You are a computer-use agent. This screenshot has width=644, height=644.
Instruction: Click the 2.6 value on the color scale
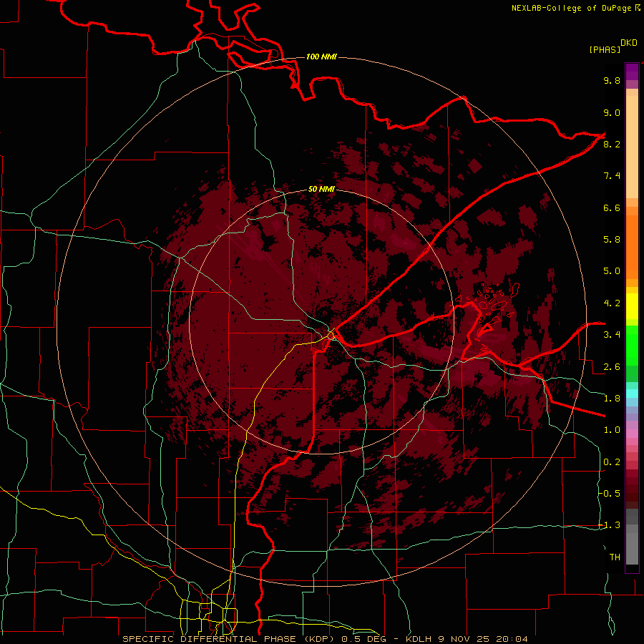click(x=612, y=366)
